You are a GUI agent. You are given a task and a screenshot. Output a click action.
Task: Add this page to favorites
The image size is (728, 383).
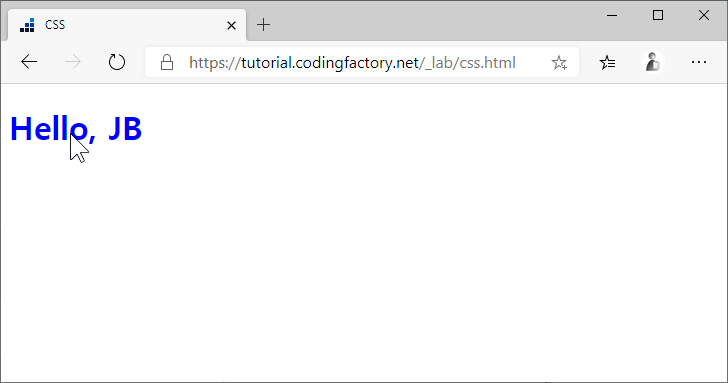(559, 62)
